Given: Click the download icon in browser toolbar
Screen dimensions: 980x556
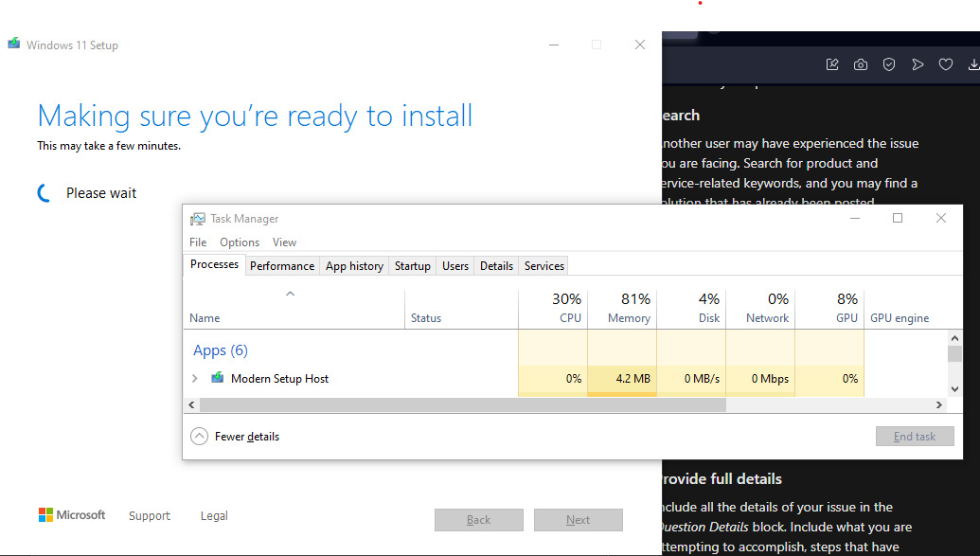Looking at the screenshot, I should pyautogui.click(x=973, y=64).
